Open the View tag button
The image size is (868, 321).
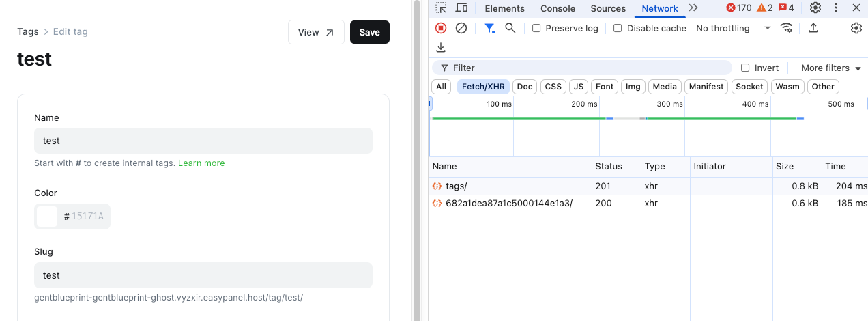pos(316,32)
